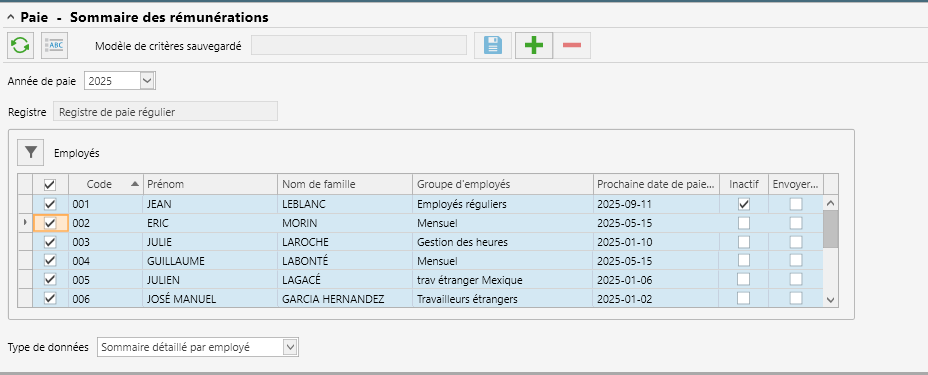
Task: Click the group cell Travailleurs étrangers
Action: (x=503, y=298)
